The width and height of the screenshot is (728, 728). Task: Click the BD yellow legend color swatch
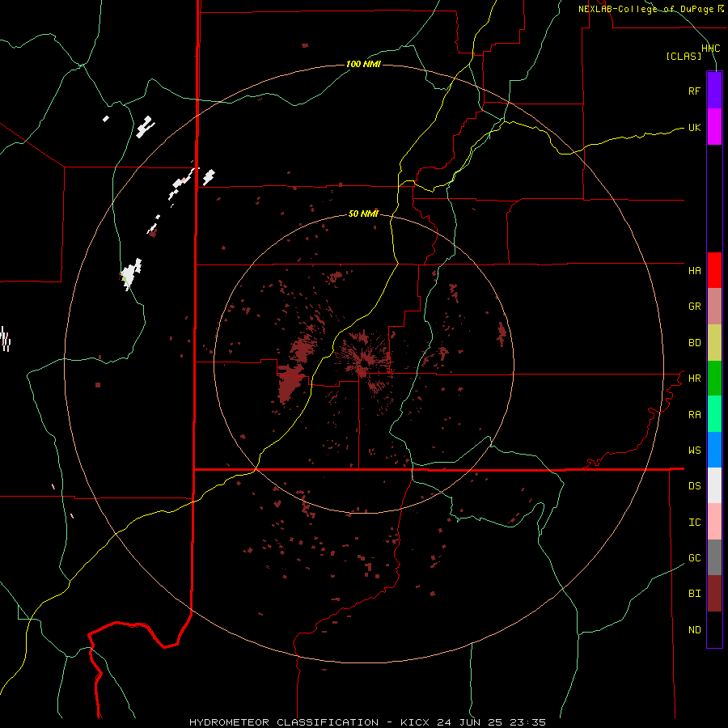coord(714,343)
